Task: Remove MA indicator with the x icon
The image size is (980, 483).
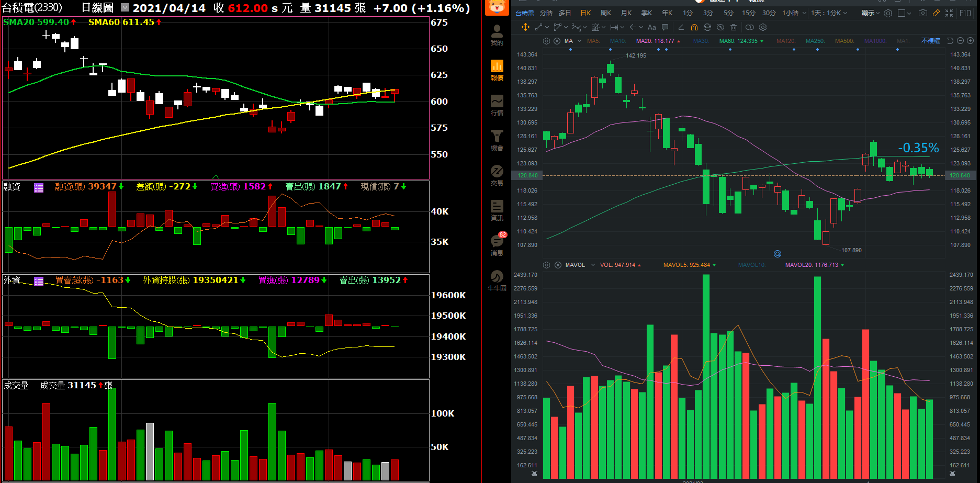Action: [x=557, y=41]
